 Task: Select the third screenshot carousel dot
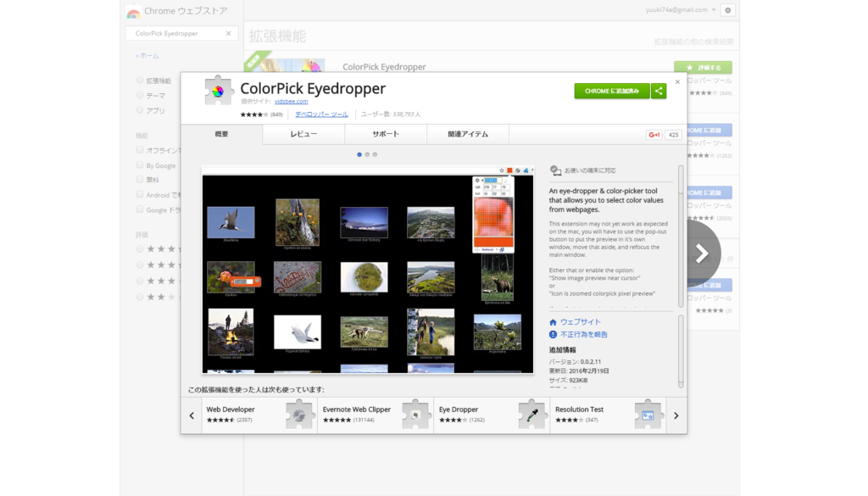375,154
